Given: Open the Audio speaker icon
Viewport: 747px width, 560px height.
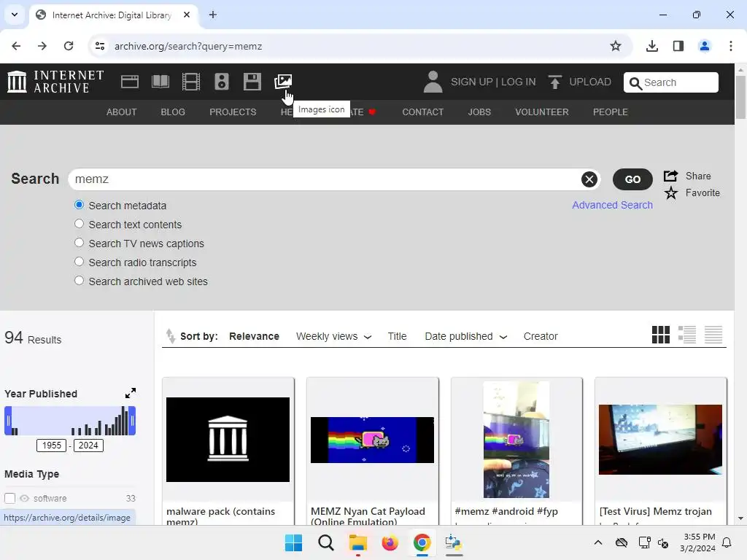Looking at the screenshot, I should (x=222, y=82).
